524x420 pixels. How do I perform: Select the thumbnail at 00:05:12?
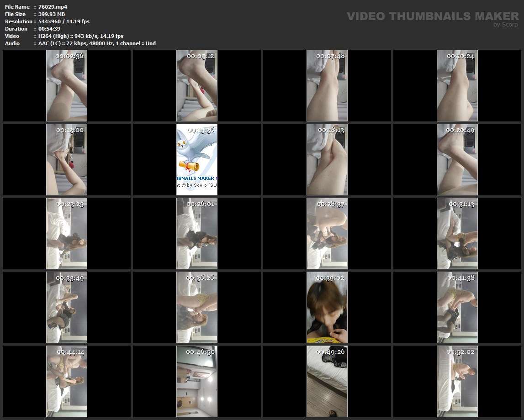(x=197, y=85)
